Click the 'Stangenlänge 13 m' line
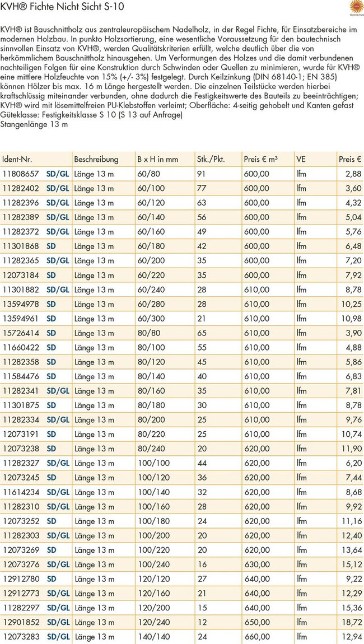 [34, 125]
